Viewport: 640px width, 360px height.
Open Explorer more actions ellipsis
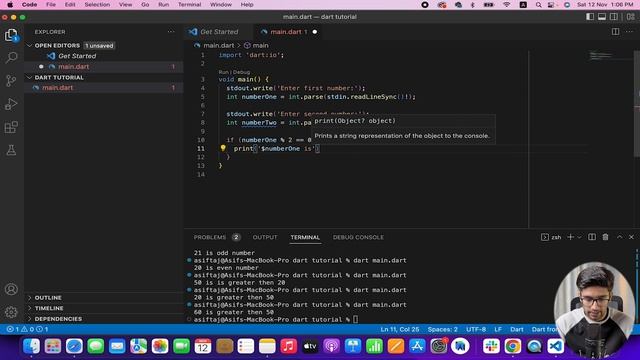pyautogui.click(x=171, y=32)
